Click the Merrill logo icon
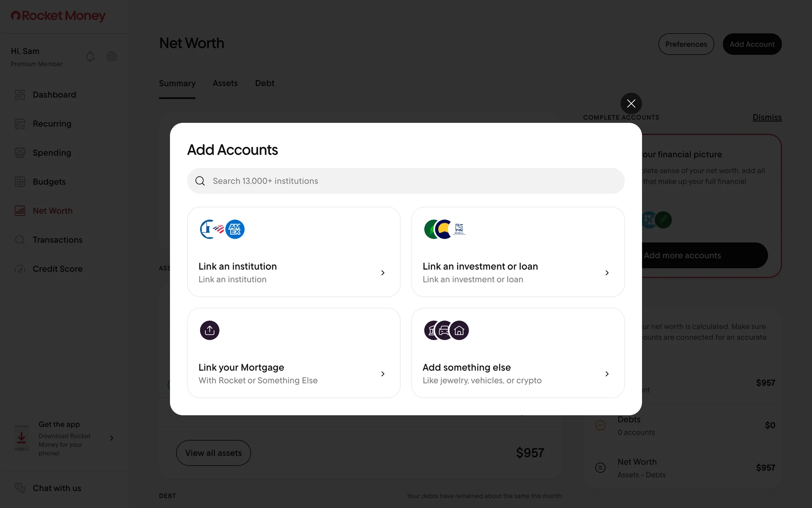 click(459, 229)
